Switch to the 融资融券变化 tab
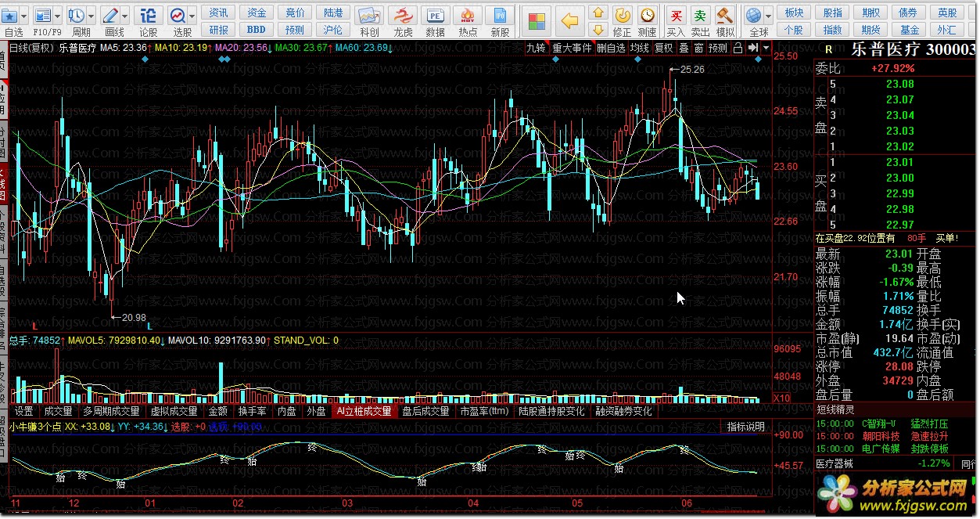Viewport: 980px width, 519px height. (623, 410)
